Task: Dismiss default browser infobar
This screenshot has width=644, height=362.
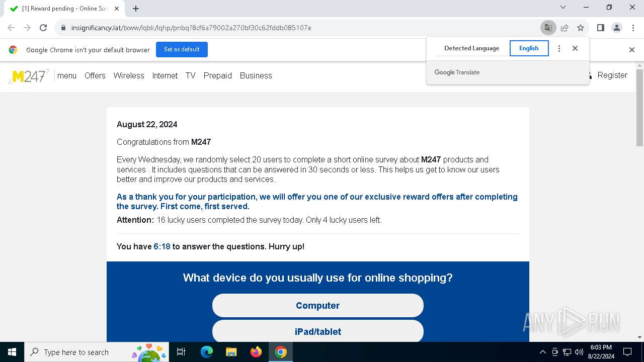Action: tap(632, 49)
